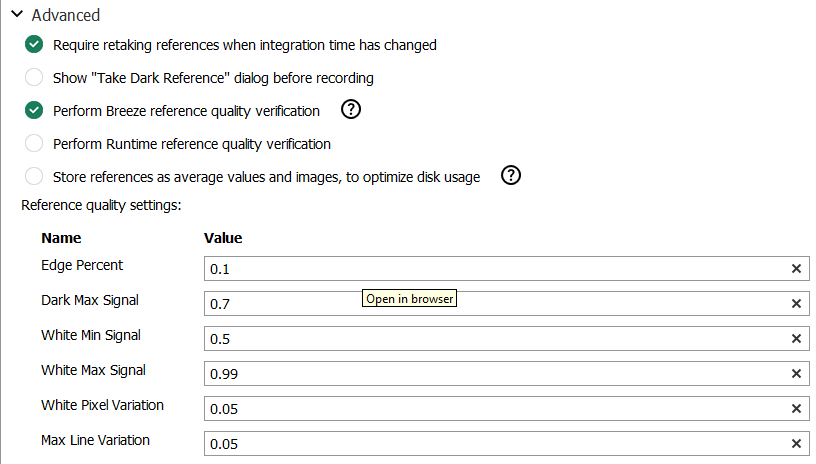The height and width of the screenshot is (464, 816).
Task: Open help icon for Store references option
Action: point(511,176)
